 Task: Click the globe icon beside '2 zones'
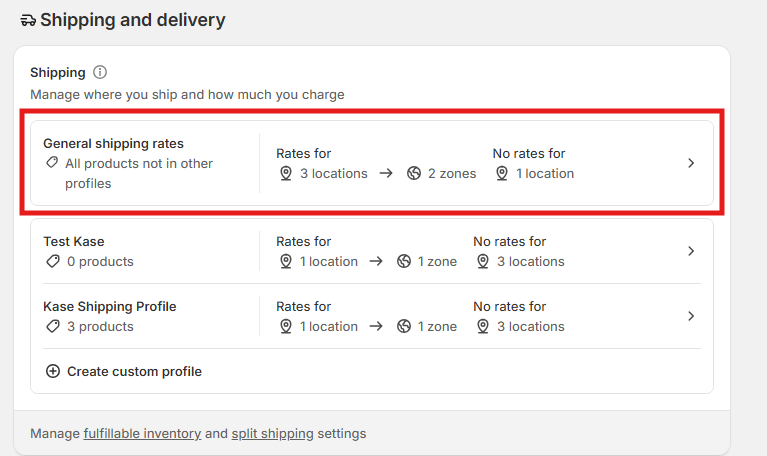(x=414, y=173)
